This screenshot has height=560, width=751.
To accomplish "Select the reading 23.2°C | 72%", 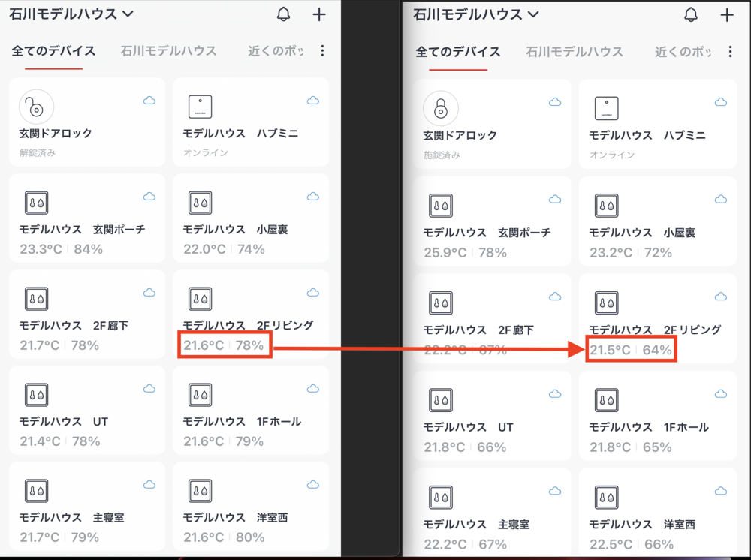I will tap(631, 253).
